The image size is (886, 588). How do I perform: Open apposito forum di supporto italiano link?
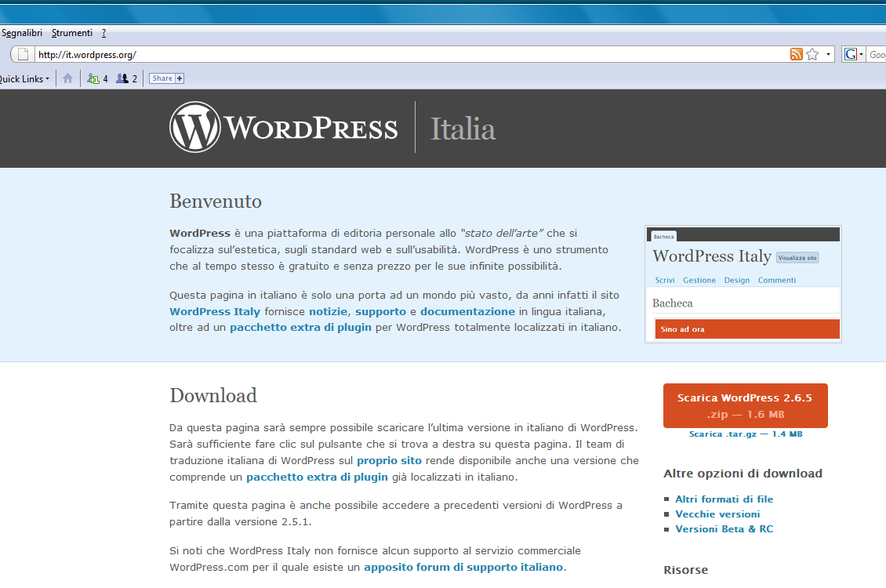(x=463, y=567)
